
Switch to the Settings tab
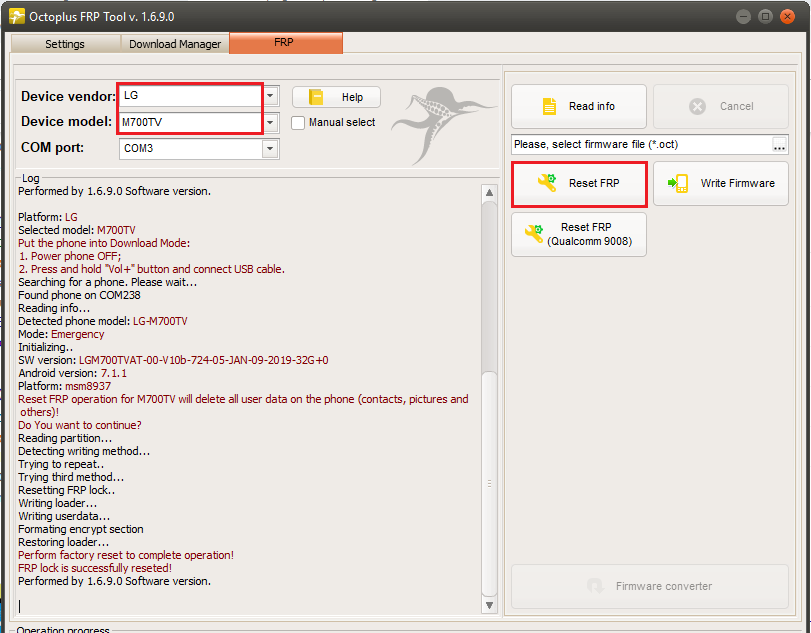point(65,44)
